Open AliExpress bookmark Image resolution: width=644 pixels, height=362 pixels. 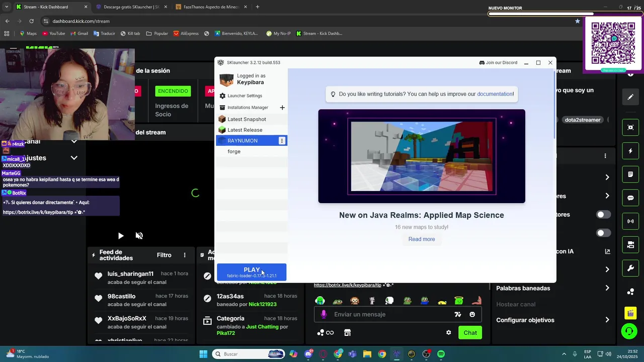(x=186, y=34)
